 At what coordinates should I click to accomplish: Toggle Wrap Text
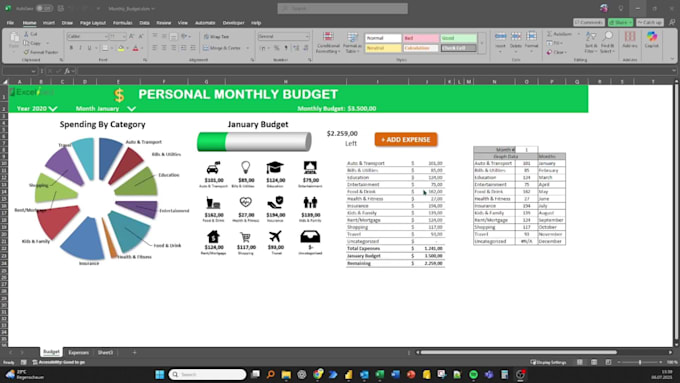(x=216, y=37)
